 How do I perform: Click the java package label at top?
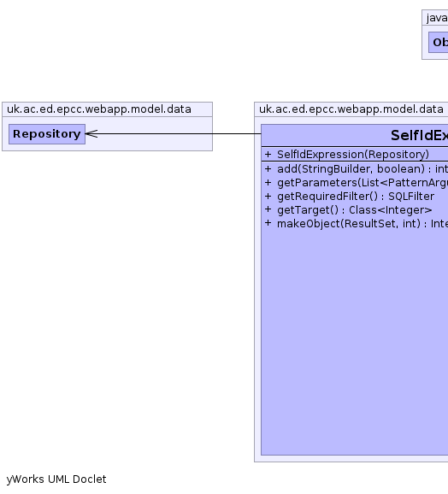coord(437,18)
